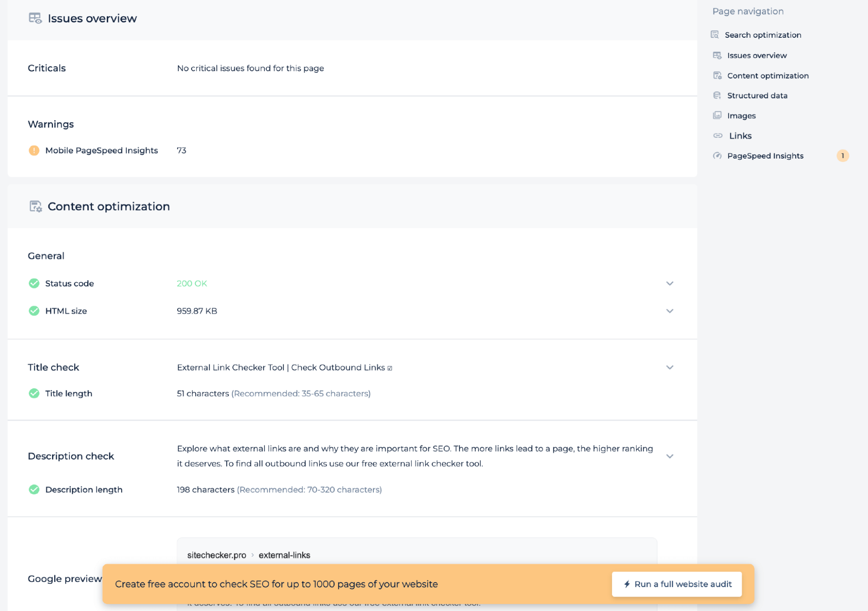Click the 51 characters title length value

click(203, 393)
